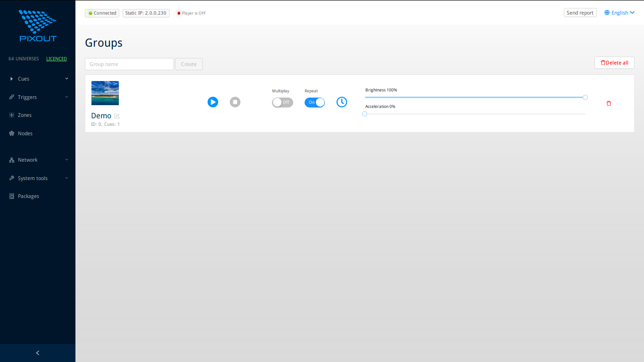Click the Nodes icon in sidebar
Image resolution: width=644 pixels, height=362 pixels.
12,133
